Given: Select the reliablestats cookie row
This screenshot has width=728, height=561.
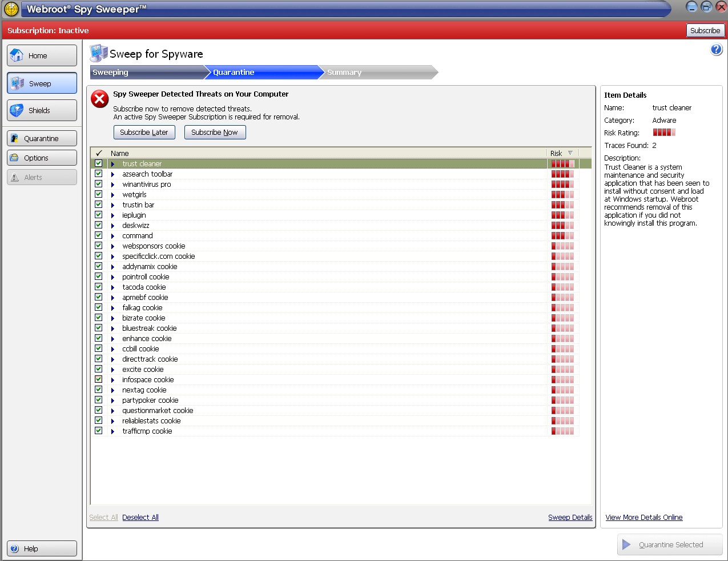Looking at the screenshot, I should click(x=335, y=420).
